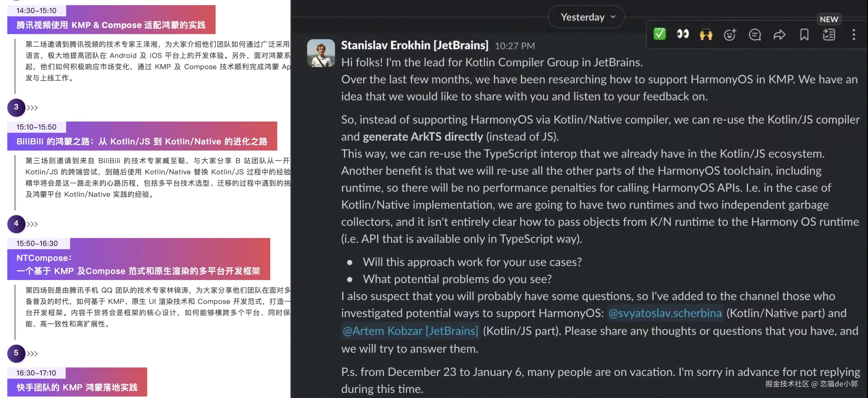Select the BiliBili Kotlin/JS session banner

click(142, 141)
